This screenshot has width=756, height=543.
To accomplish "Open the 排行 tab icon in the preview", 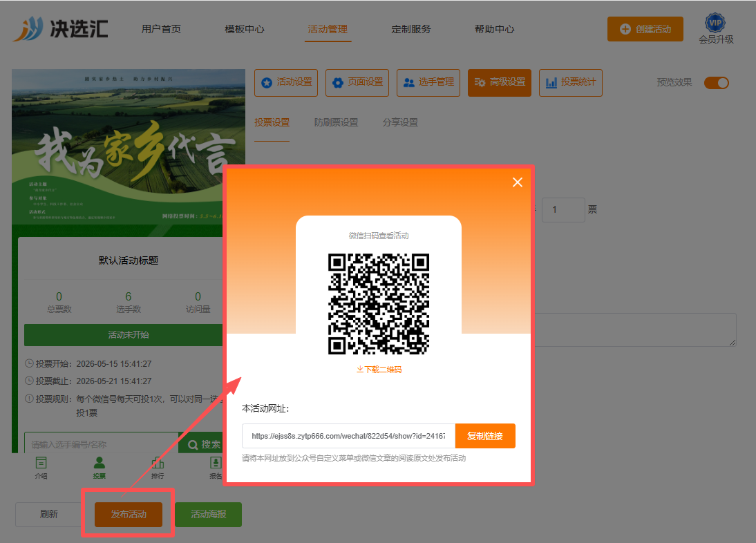I will click(158, 468).
